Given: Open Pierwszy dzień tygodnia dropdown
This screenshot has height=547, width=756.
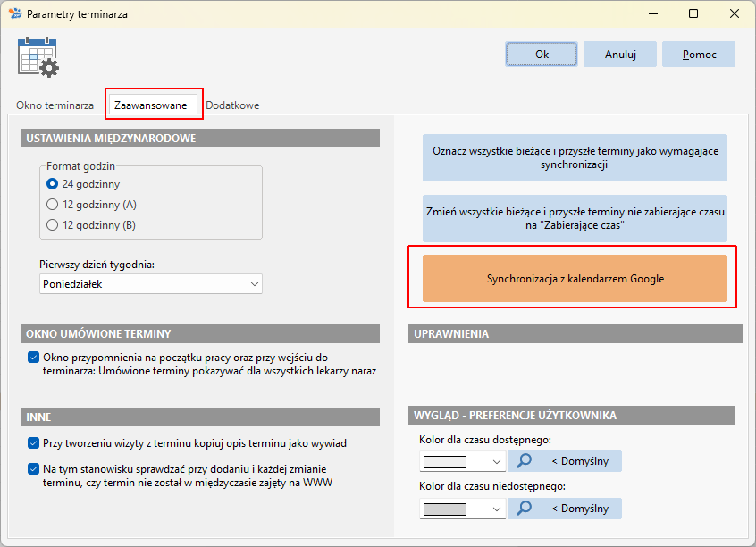Looking at the screenshot, I should (151, 284).
